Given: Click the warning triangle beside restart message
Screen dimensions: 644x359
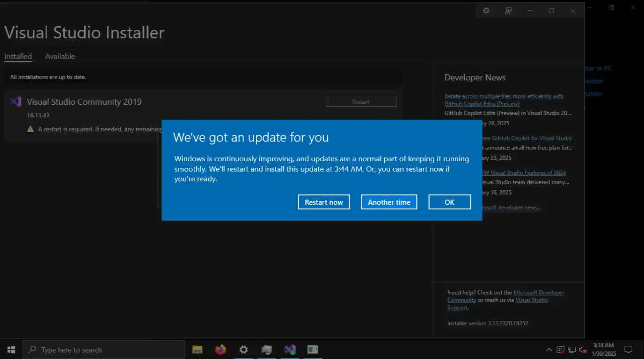Looking at the screenshot, I should (x=30, y=129).
